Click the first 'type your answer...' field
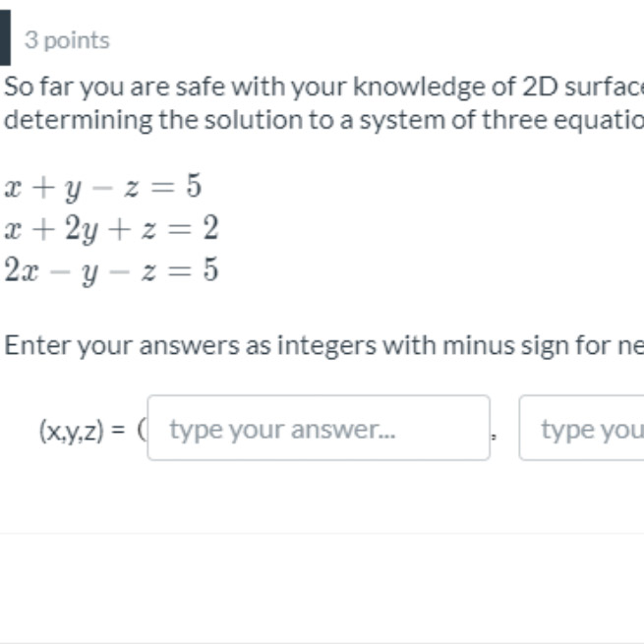 pos(319,428)
